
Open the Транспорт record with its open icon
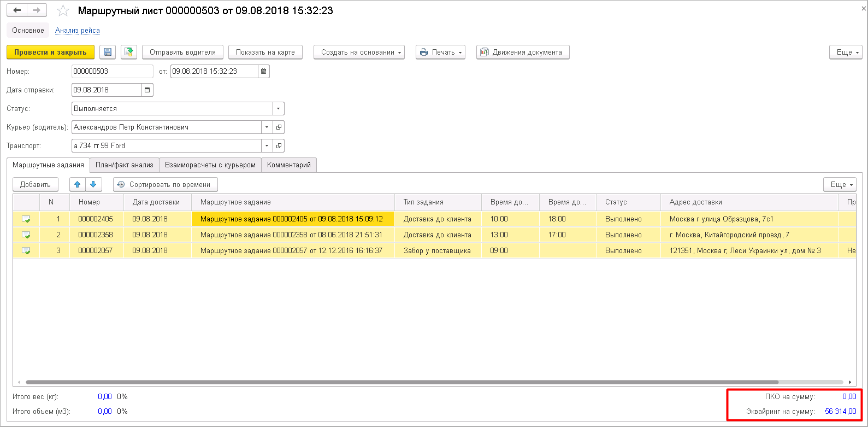[x=279, y=145]
